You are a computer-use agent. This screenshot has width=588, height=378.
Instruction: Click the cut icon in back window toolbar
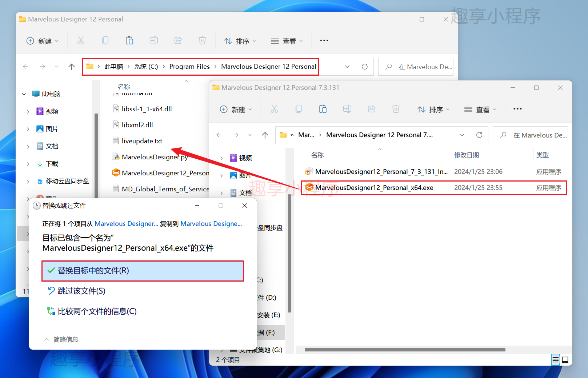(x=81, y=41)
